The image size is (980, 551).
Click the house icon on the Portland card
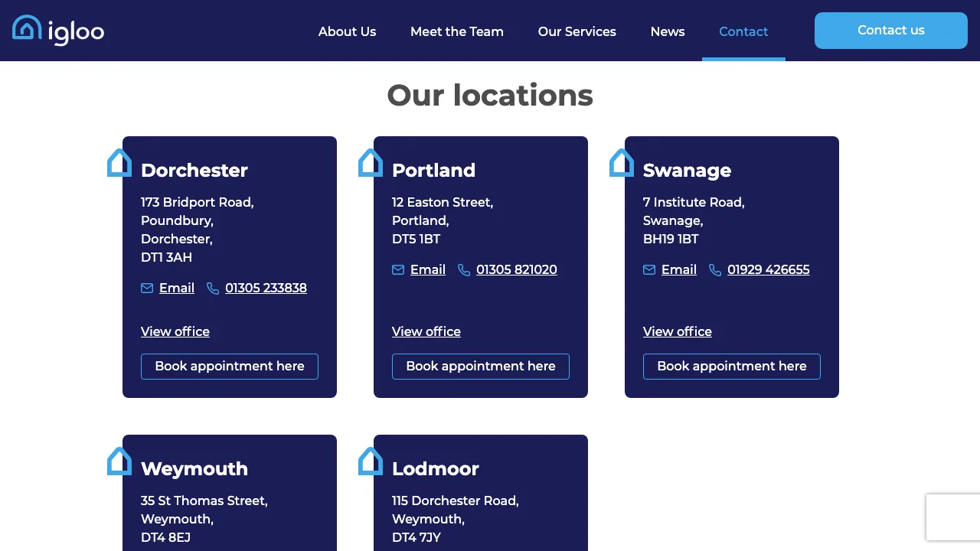[x=371, y=162]
